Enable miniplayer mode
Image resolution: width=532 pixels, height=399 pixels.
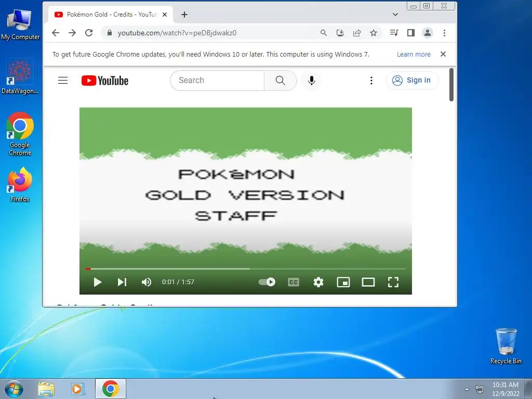pyautogui.click(x=343, y=282)
